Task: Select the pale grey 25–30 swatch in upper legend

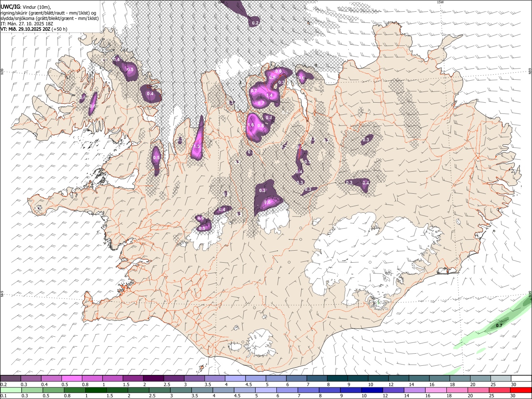Action: (x=501, y=379)
